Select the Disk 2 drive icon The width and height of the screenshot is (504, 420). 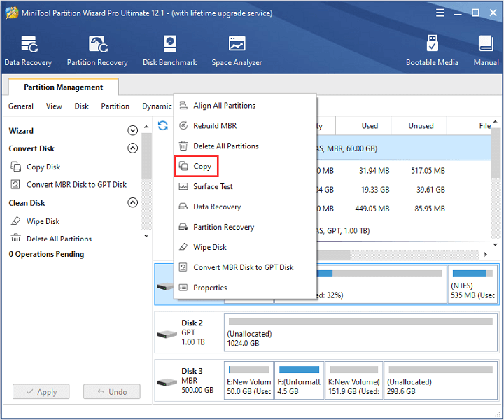pyautogui.click(x=167, y=335)
